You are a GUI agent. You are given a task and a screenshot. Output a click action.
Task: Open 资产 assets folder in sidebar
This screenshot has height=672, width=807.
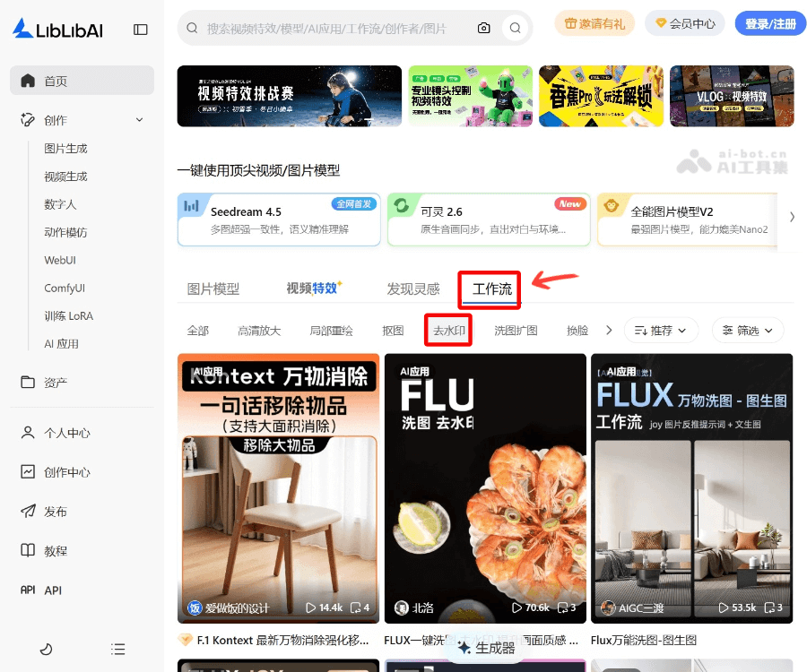(56, 383)
